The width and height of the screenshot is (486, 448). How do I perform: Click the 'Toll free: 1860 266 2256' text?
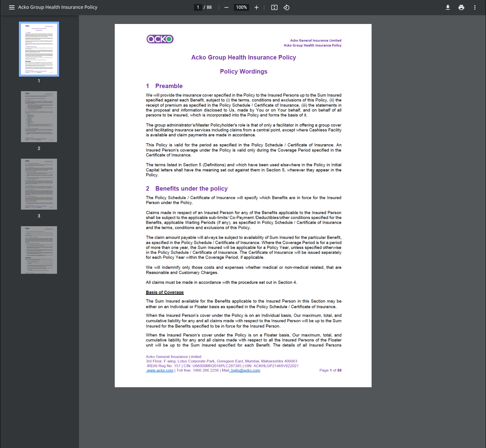[197, 370]
